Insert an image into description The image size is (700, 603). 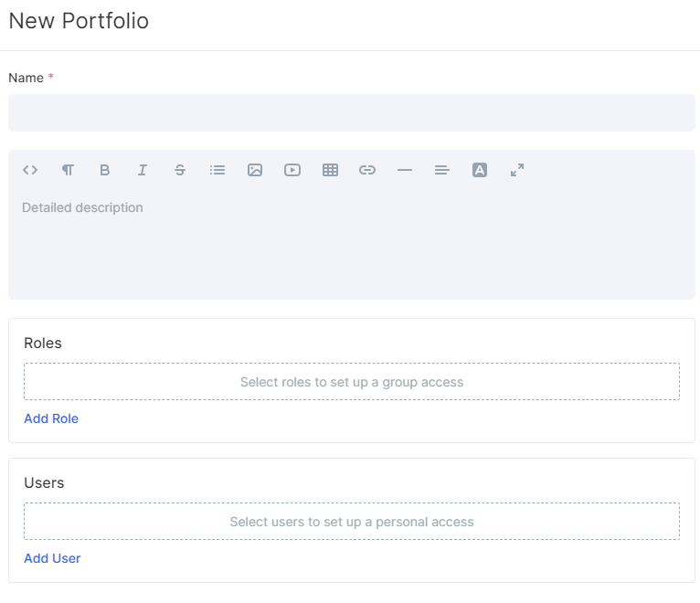coord(255,170)
